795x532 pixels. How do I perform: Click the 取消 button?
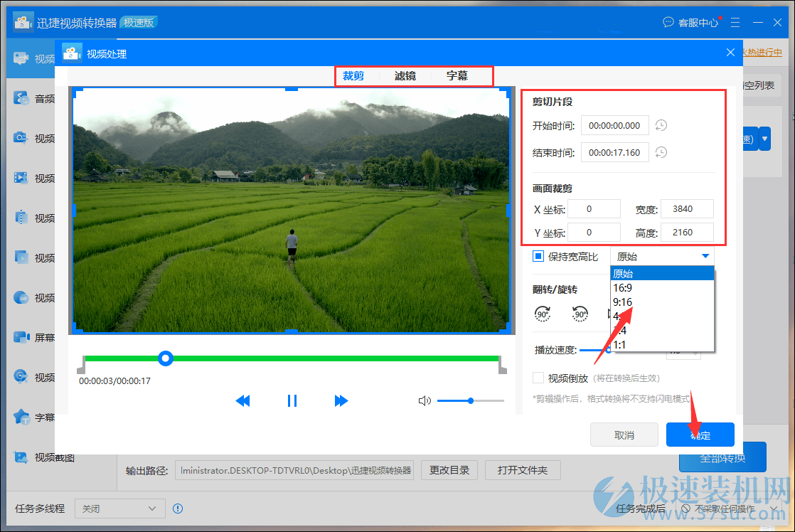coord(624,435)
